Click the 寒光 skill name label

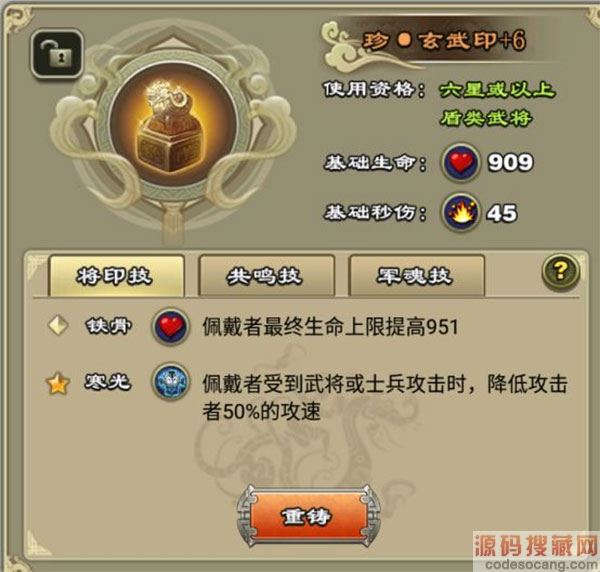click(108, 381)
